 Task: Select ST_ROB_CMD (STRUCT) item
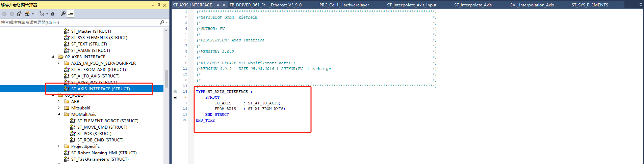click(x=100, y=140)
